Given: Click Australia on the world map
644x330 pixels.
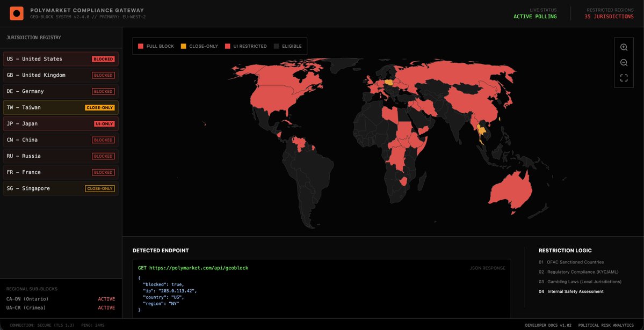Looking at the screenshot, I should pyautogui.click(x=511, y=191).
